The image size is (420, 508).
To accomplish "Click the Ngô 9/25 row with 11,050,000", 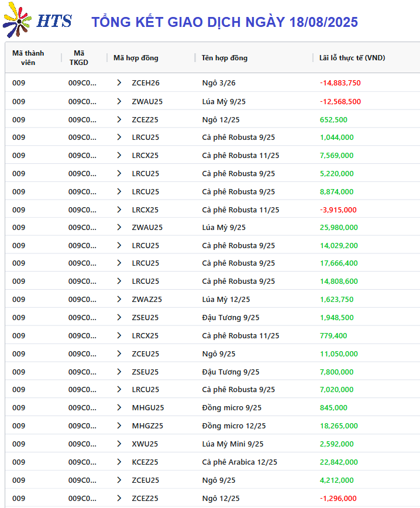I will click(212, 353).
